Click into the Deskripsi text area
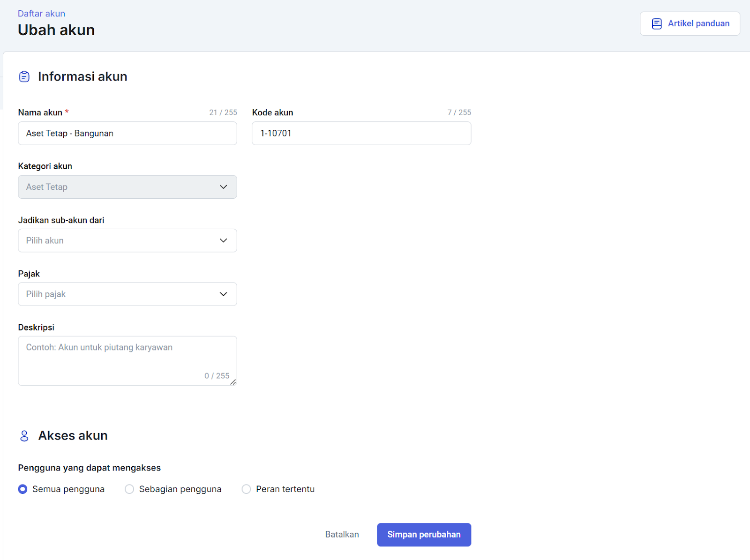The image size is (750, 560). pos(127,361)
